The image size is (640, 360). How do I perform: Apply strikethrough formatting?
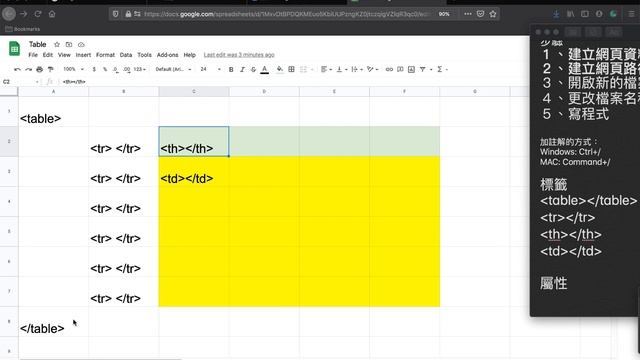(253, 69)
